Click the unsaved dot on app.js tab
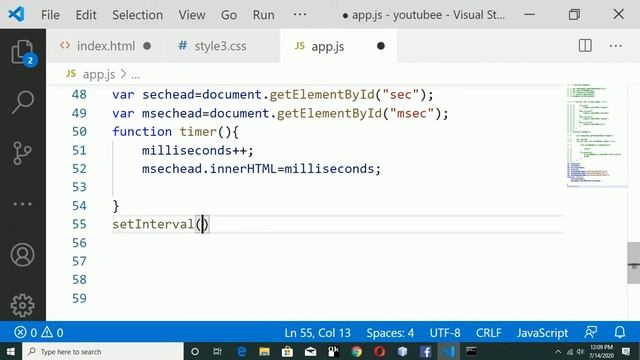This screenshot has height=360, width=640. coord(381,46)
